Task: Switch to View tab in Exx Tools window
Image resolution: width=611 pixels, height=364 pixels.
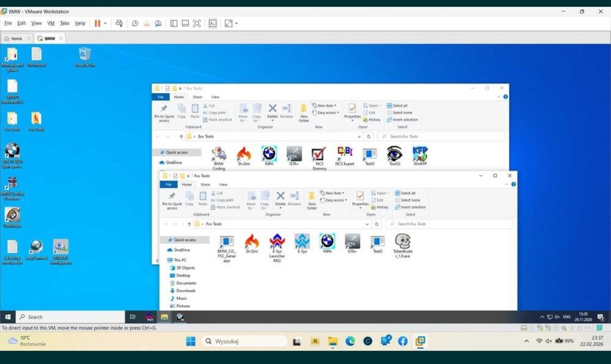Action: (215, 97)
